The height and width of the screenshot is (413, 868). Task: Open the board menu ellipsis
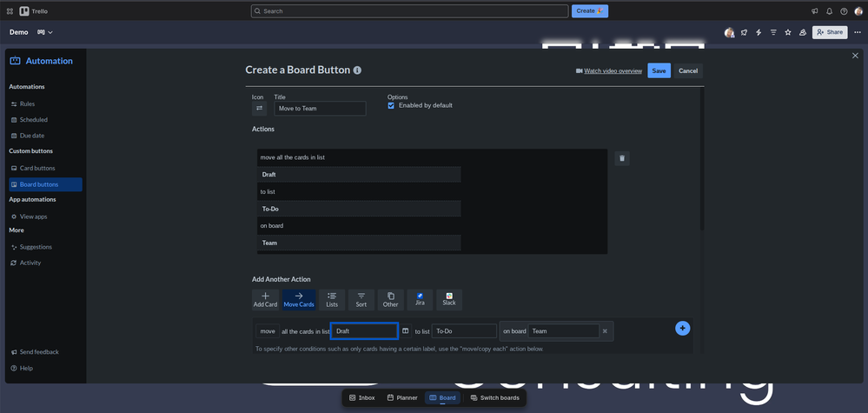click(x=858, y=33)
